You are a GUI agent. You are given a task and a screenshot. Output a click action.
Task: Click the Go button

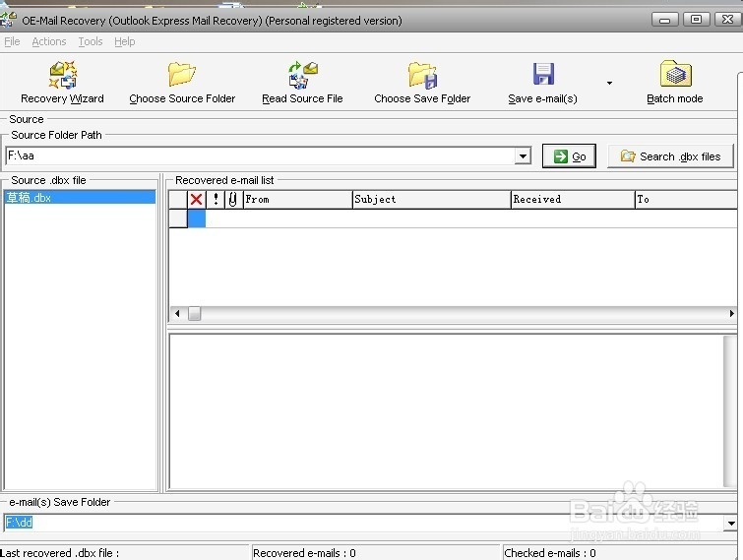click(x=569, y=156)
